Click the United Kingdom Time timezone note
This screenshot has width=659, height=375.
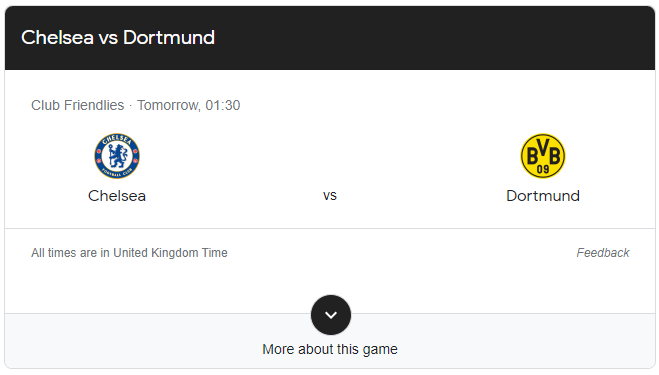pyautogui.click(x=170, y=253)
